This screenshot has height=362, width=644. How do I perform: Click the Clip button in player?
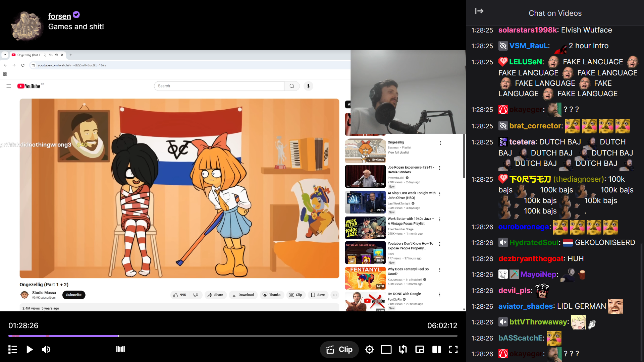[x=339, y=350]
